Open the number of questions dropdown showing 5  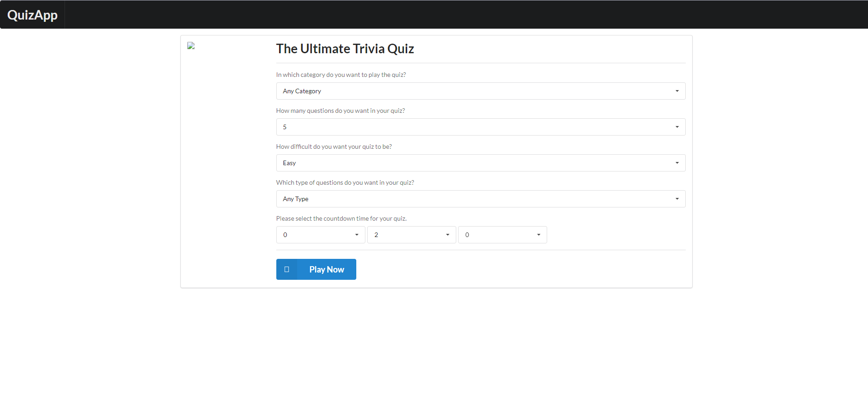click(481, 127)
